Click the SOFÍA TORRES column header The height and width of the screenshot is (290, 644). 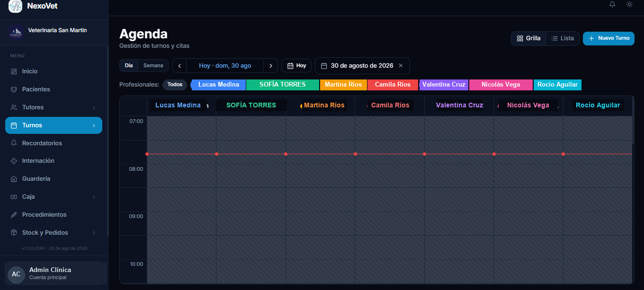pos(251,105)
